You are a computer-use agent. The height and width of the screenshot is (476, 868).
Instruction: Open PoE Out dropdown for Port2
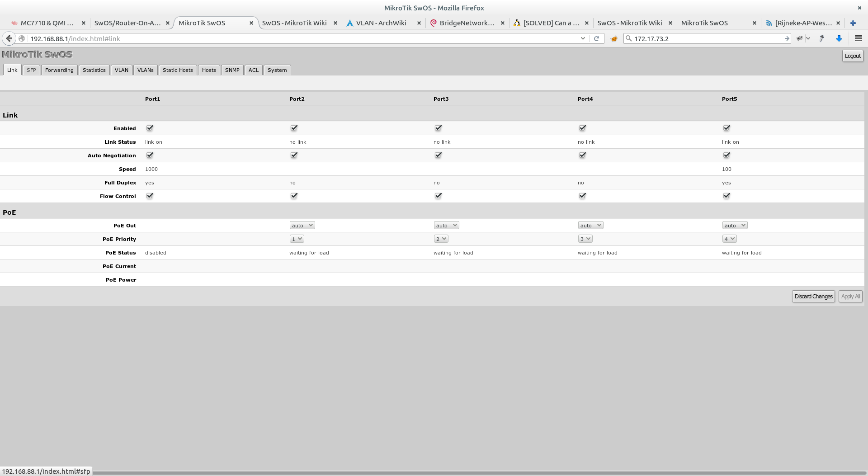point(302,225)
